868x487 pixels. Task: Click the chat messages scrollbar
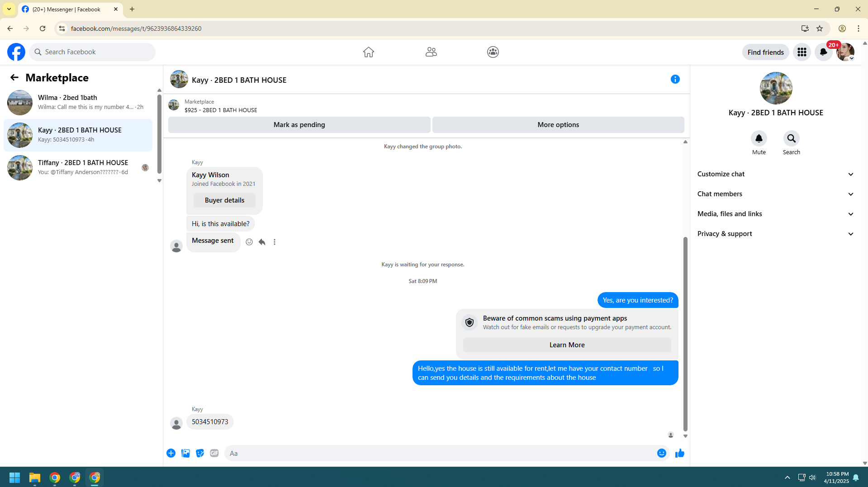click(685, 334)
